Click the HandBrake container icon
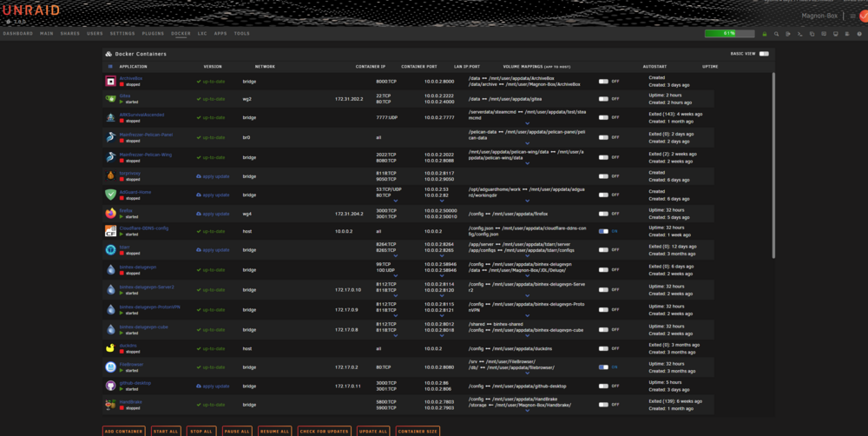The image size is (868, 436). click(111, 405)
